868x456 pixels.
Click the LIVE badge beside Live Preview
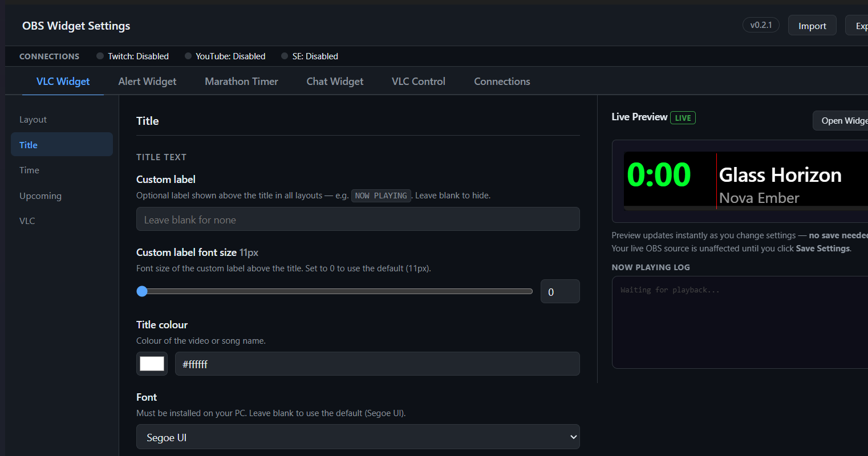coord(683,118)
